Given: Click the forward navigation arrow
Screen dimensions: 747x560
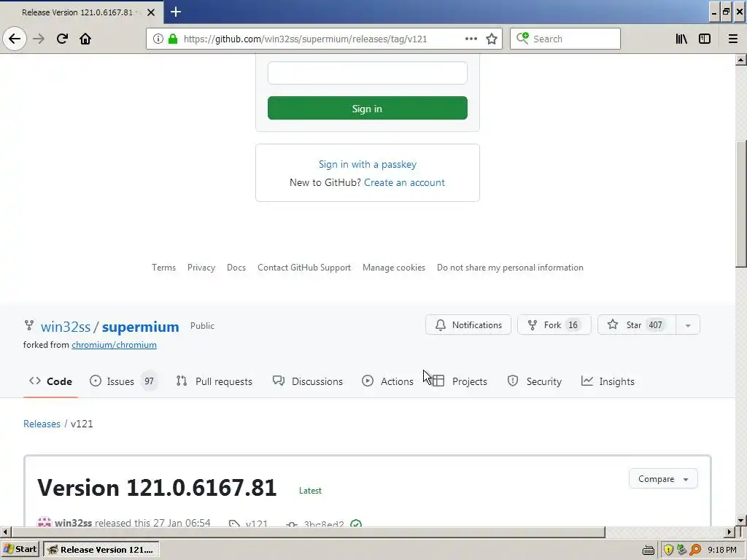Looking at the screenshot, I should coord(39,39).
